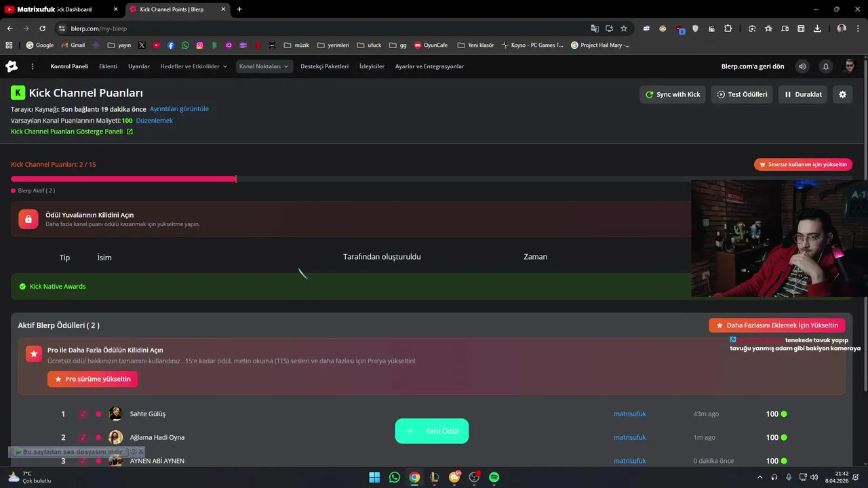Expand the Kanal Noktaları dropdown

264,66
